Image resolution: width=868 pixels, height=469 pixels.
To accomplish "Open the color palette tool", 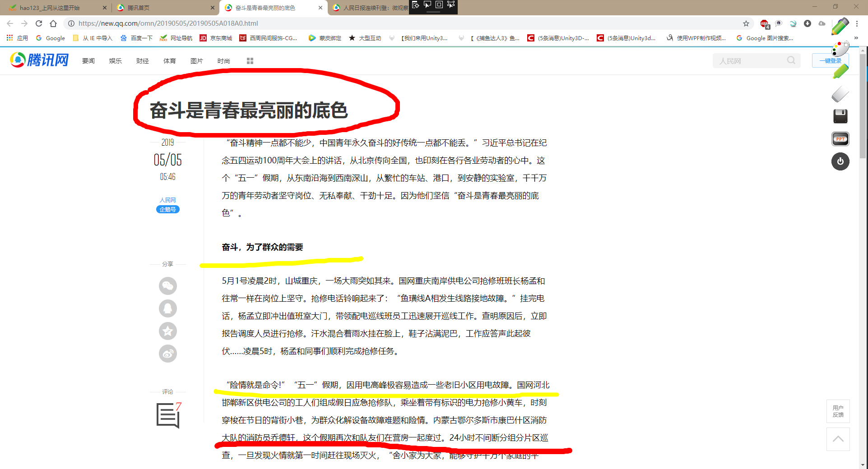I will 840,49.
